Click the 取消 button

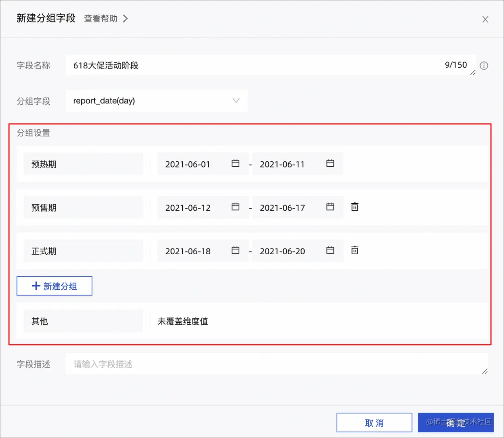click(374, 423)
